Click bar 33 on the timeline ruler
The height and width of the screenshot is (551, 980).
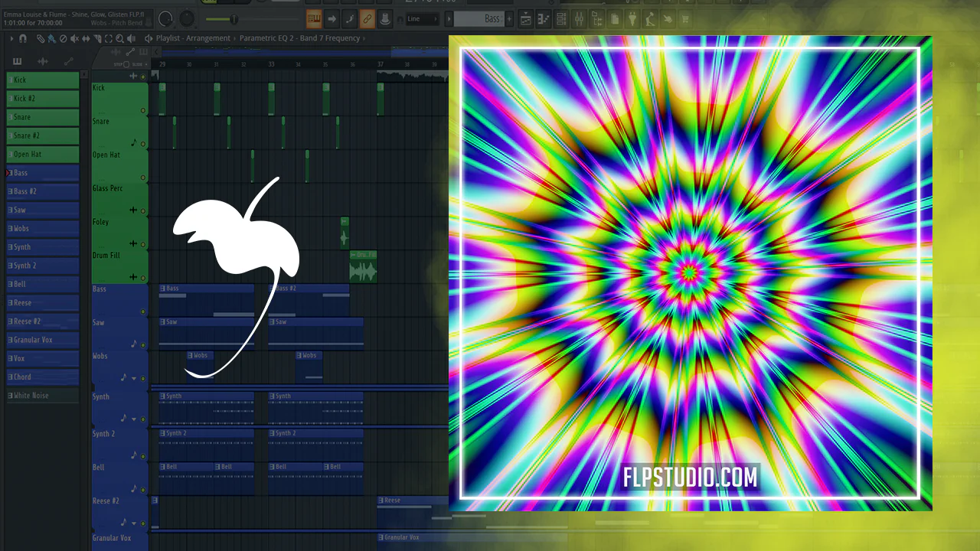tap(271, 64)
